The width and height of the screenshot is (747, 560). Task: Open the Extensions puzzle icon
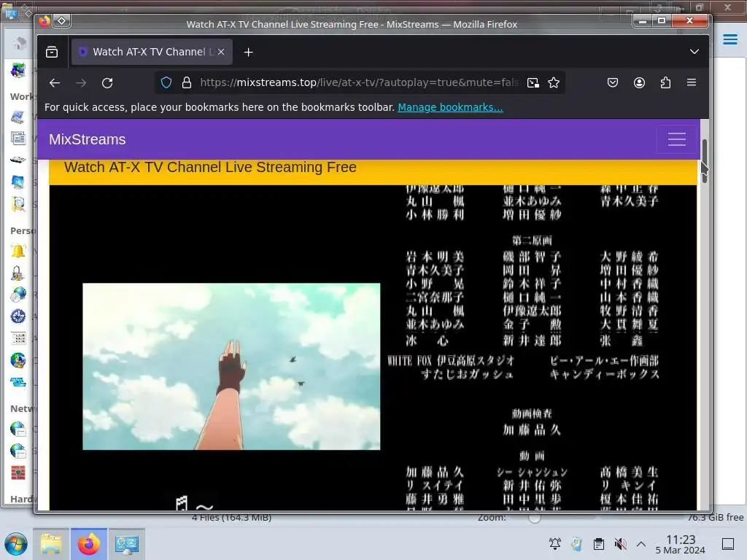click(x=665, y=83)
